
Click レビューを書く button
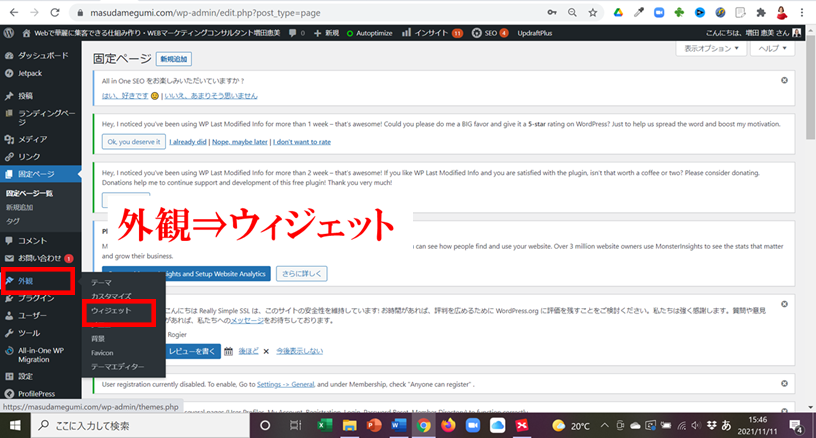point(192,351)
